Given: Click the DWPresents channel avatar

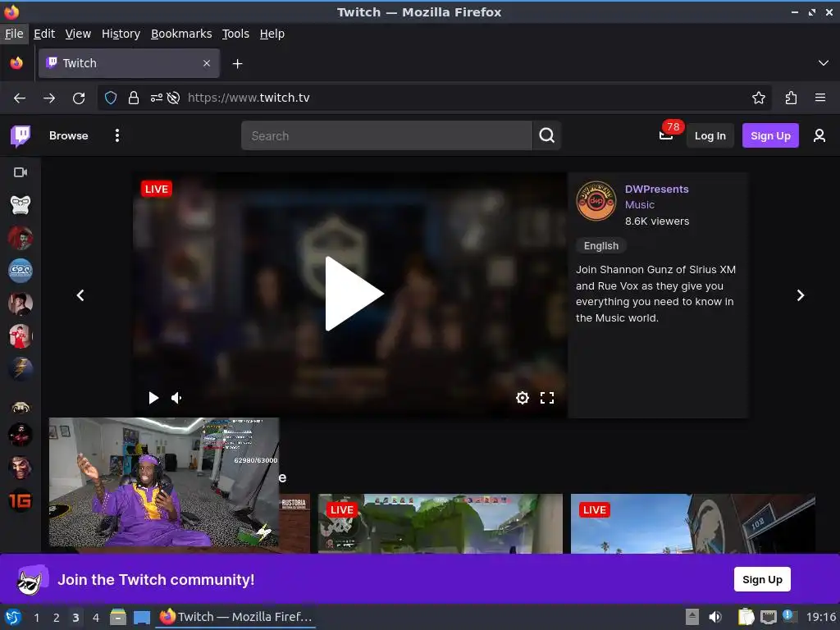Looking at the screenshot, I should (596, 201).
